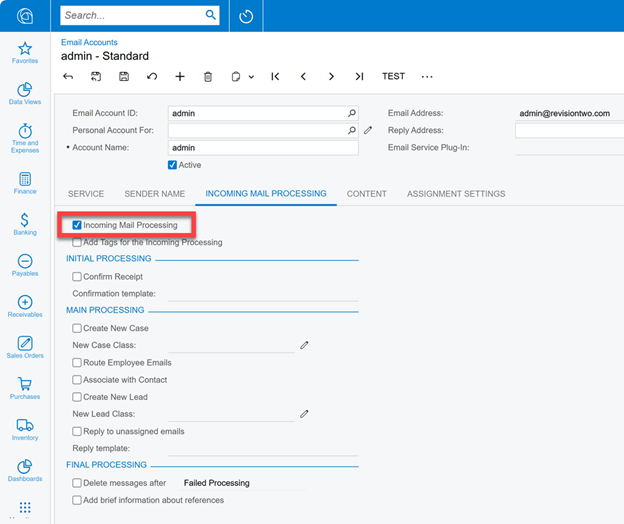
Task: Open Receivables workspace
Action: pyautogui.click(x=25, y=306)
